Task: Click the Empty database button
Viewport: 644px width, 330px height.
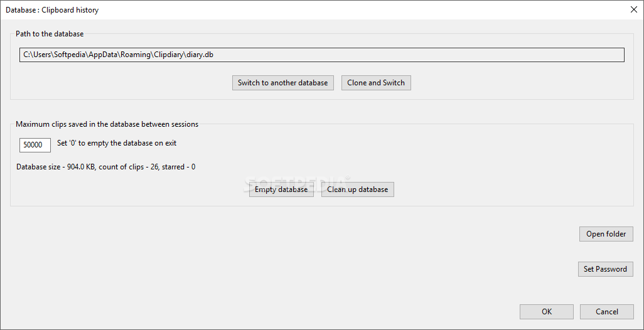Action: tap(281, 189)
